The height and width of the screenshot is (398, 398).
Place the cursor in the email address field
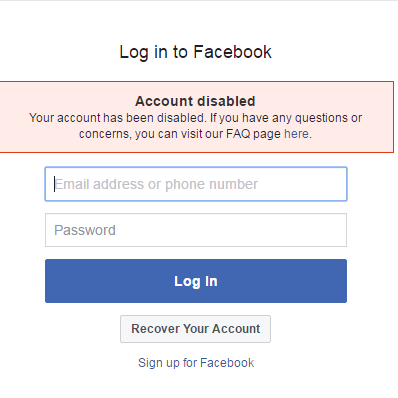point(196,184)
